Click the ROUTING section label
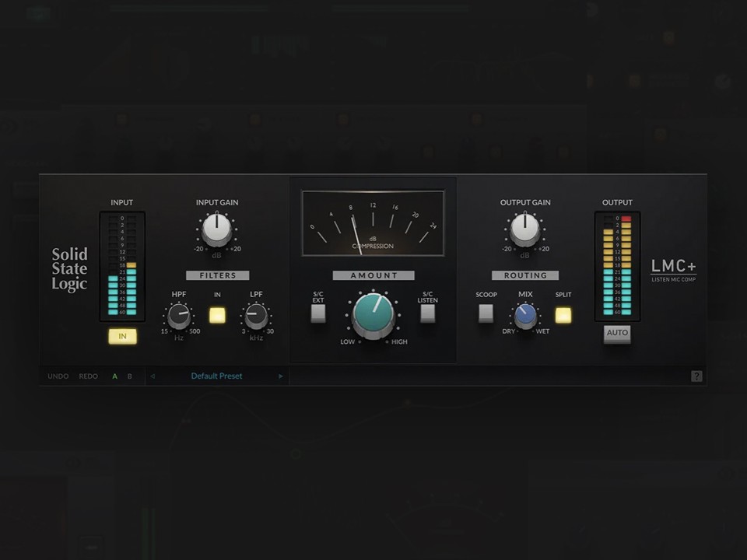 525,275
